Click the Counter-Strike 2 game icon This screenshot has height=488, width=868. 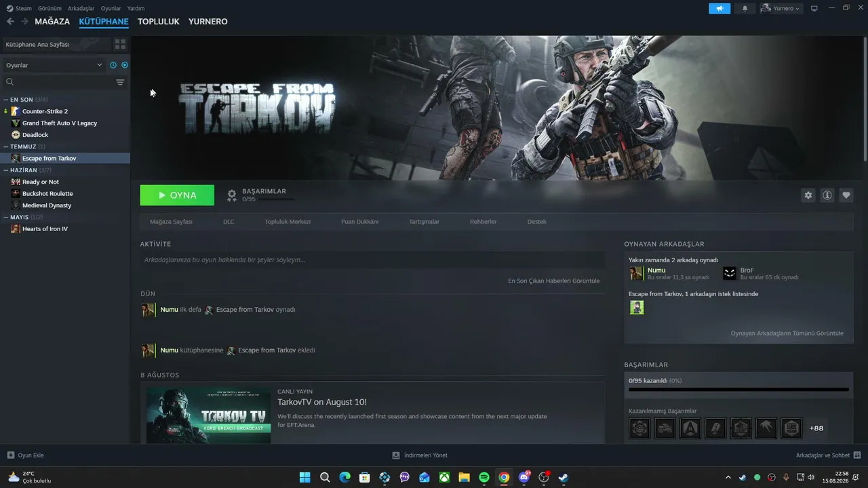tap(16, 111)
